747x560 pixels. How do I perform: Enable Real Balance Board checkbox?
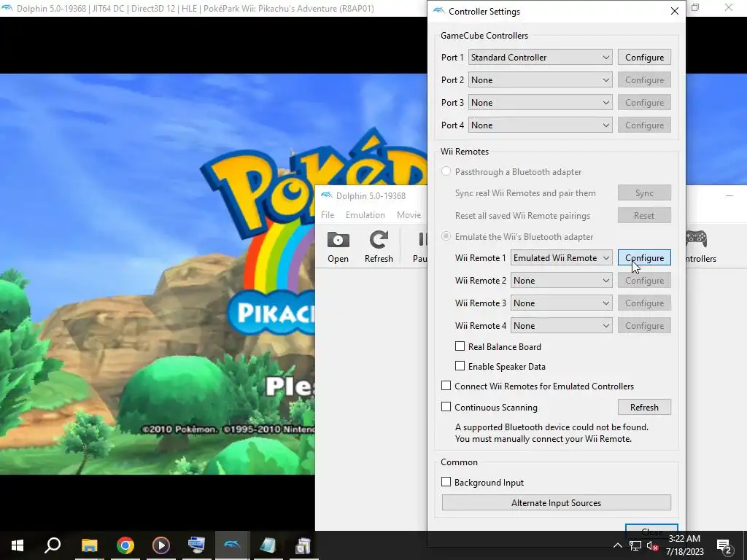(460, 346)
